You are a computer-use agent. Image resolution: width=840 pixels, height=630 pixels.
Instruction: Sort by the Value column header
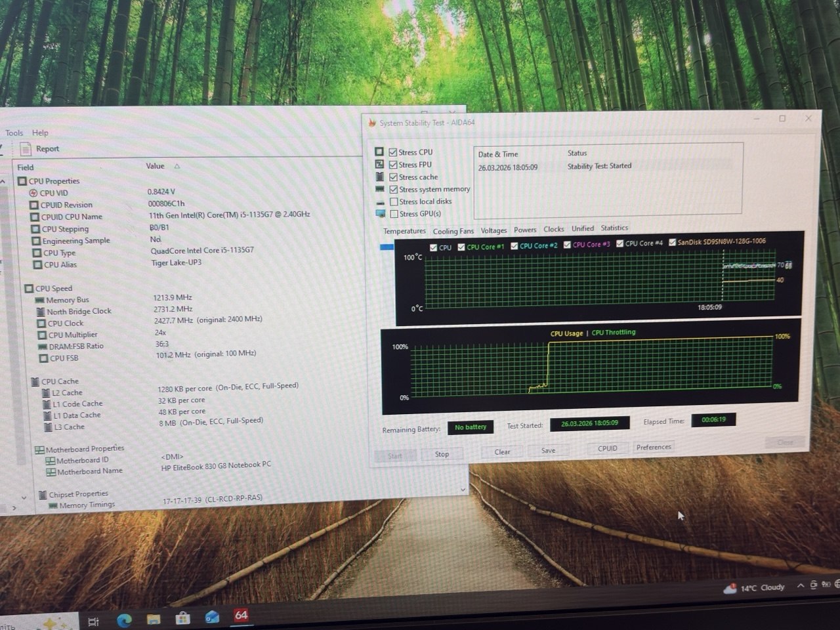pyautogui.click(x=156, y=166)
